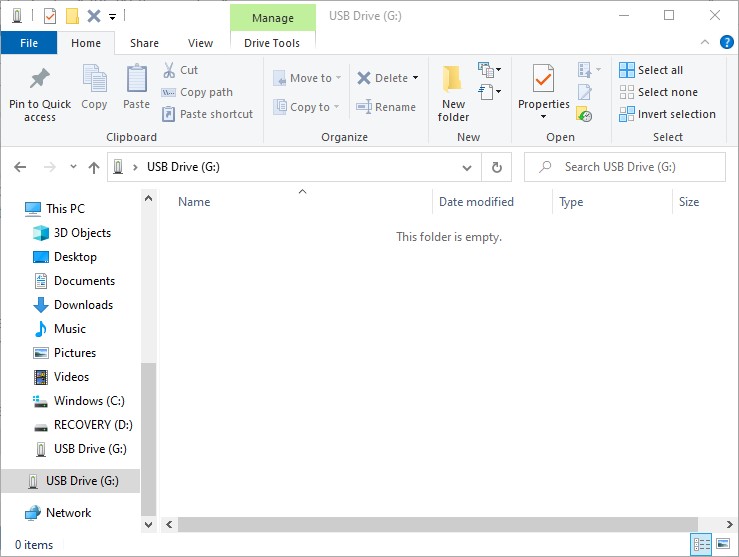Go back with the Back arrow
This screenshot has width=739, height=557.
[x=20, y=167]
